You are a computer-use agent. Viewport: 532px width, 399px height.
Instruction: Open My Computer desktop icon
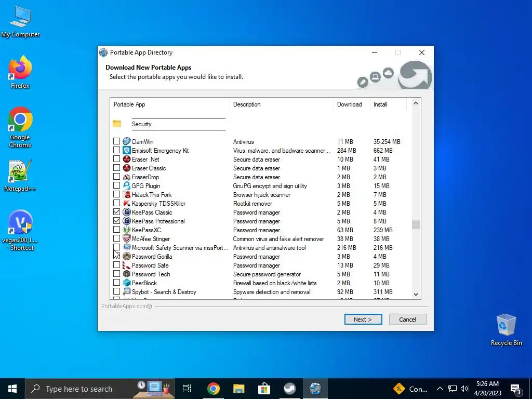(20, 21)
